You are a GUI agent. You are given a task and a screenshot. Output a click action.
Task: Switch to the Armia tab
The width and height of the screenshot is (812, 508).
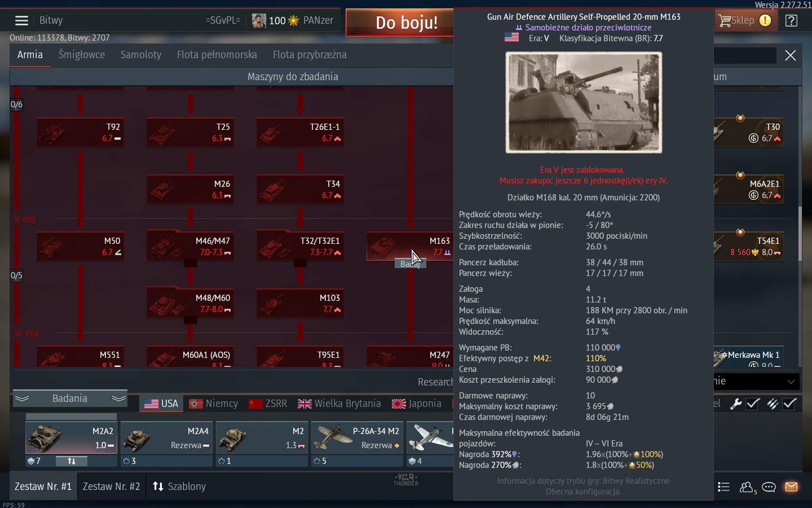(30, 55)
